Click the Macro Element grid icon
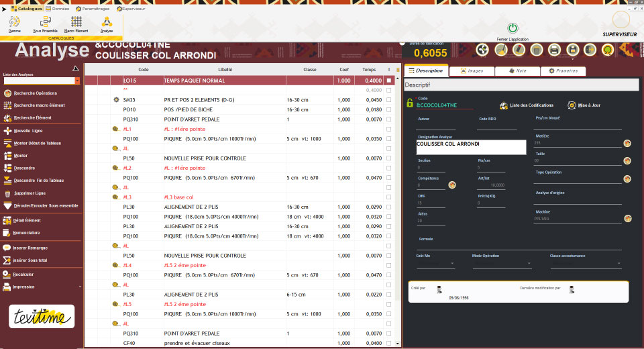The width and height of the screenshot is (644, 349). tap(76, 22)
